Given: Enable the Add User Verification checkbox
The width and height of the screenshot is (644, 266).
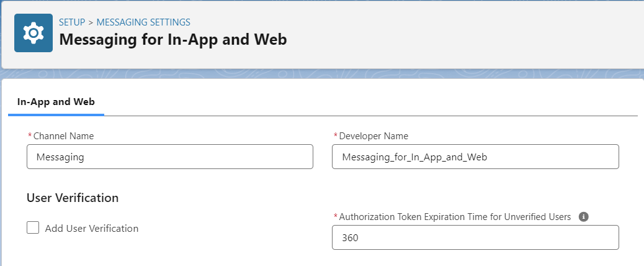Looking at the screenshot, I should click(x=33, y=227).
